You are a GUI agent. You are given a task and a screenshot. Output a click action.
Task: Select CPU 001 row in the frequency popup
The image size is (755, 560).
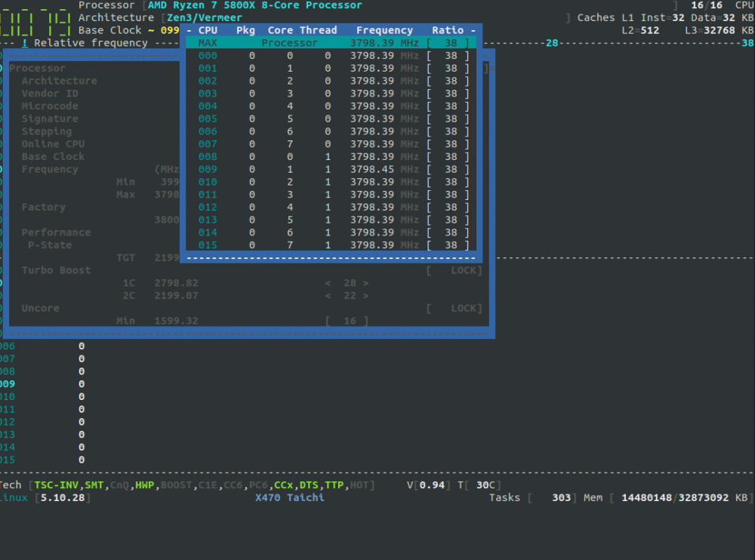coord(331,69)
